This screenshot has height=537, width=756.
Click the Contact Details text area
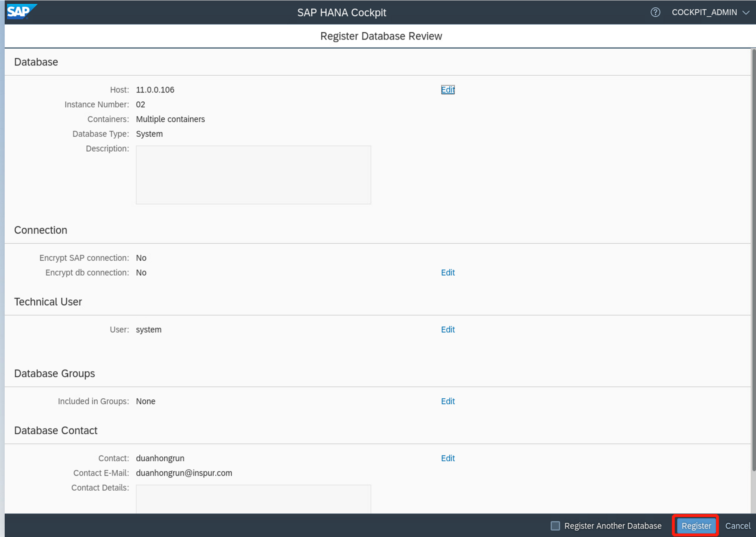[x=253, y=499]
